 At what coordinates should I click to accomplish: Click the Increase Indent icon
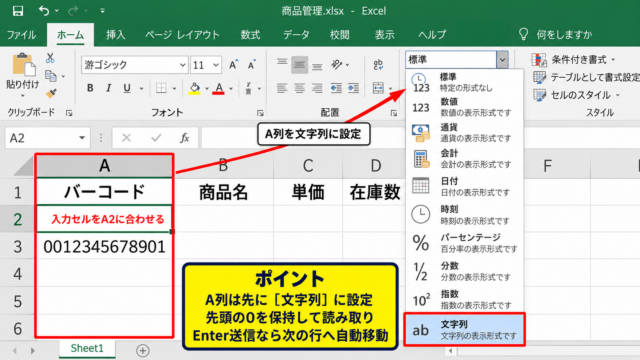(353, 88)
